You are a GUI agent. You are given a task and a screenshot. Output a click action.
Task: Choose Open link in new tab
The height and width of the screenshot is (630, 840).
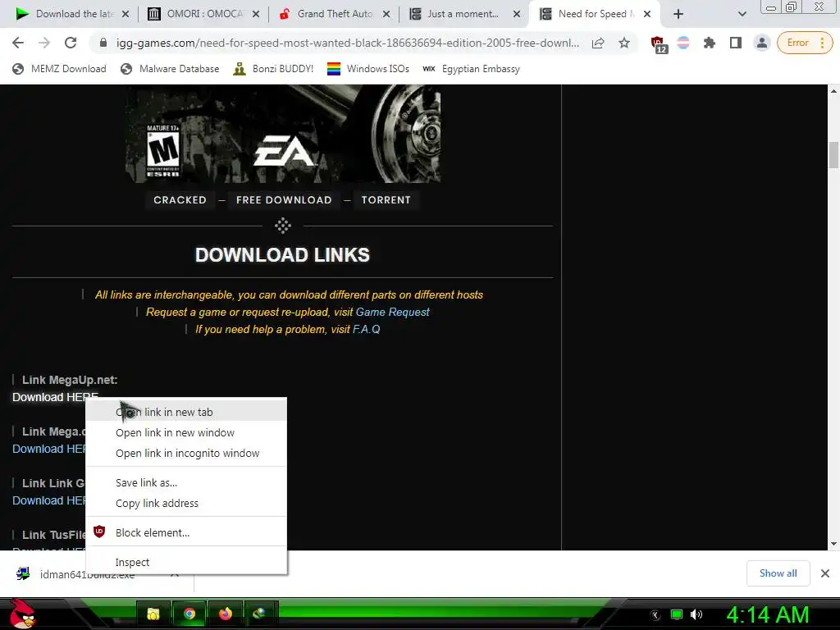(186, 412)
